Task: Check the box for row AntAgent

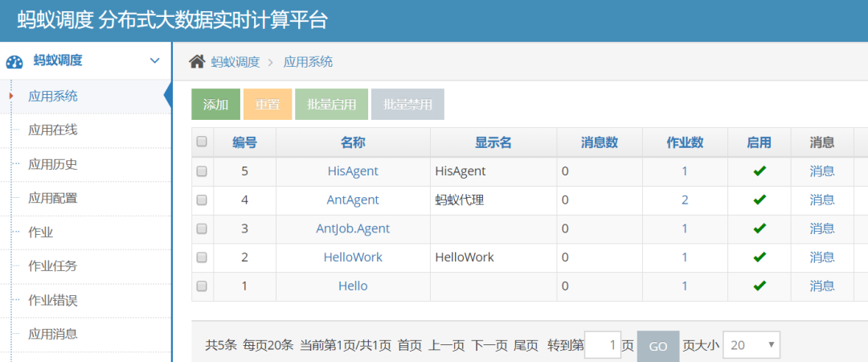Action: coord(202,200)
